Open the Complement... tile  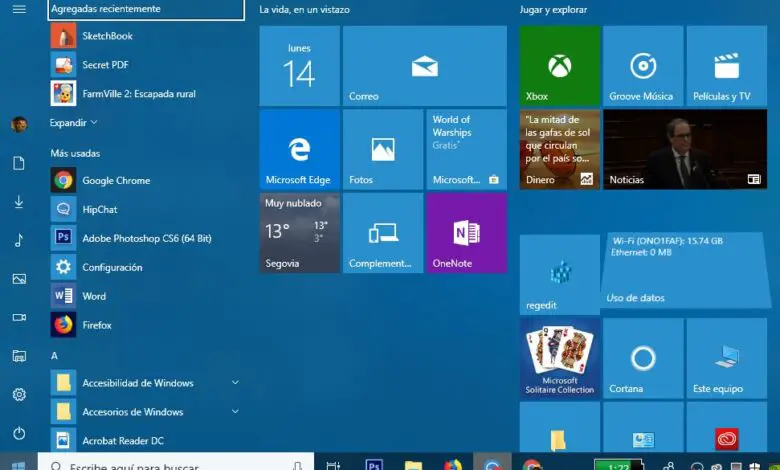coord(383,233)
